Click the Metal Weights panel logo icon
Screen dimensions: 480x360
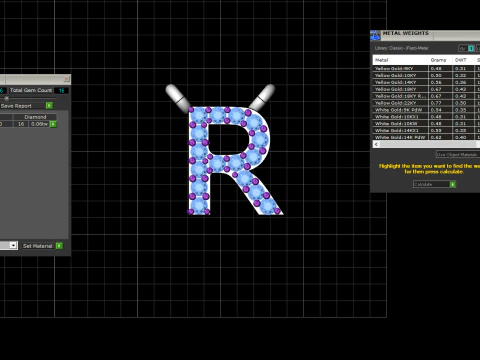point(375,35)
